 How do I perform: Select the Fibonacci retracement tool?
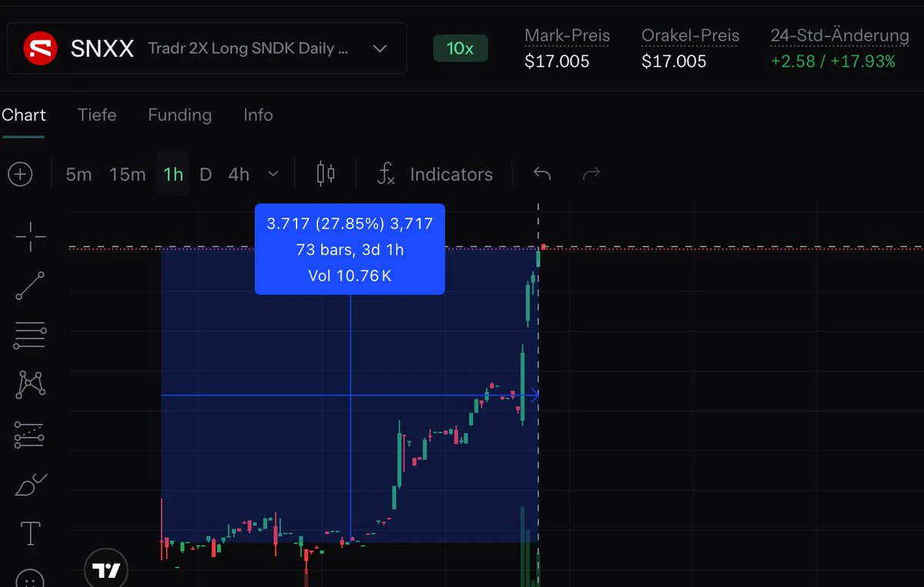(30, 335)
